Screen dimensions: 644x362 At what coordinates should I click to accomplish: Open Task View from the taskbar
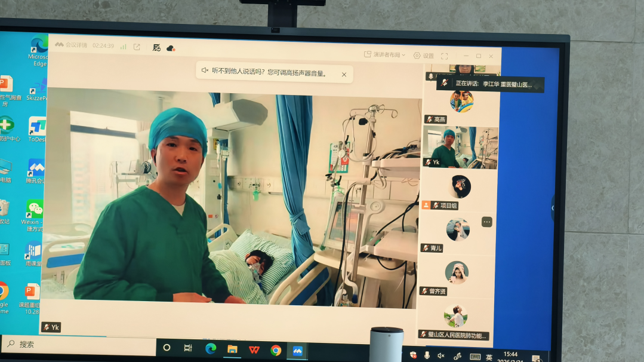tap(188, 348)
